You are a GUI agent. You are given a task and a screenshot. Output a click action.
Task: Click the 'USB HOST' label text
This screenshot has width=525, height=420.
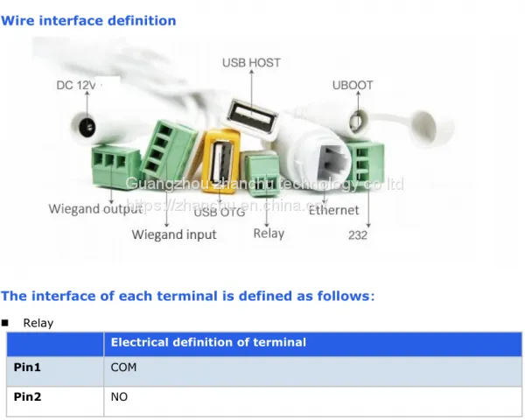[251, 63]
